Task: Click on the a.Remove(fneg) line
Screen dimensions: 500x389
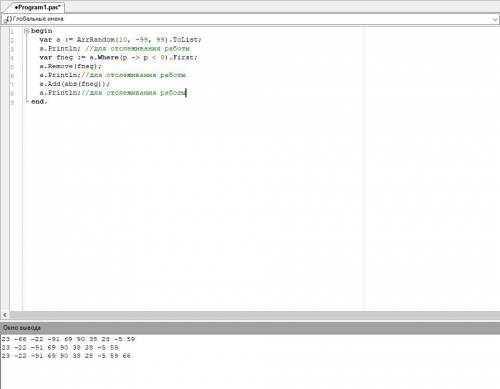Action: point(70,66)
